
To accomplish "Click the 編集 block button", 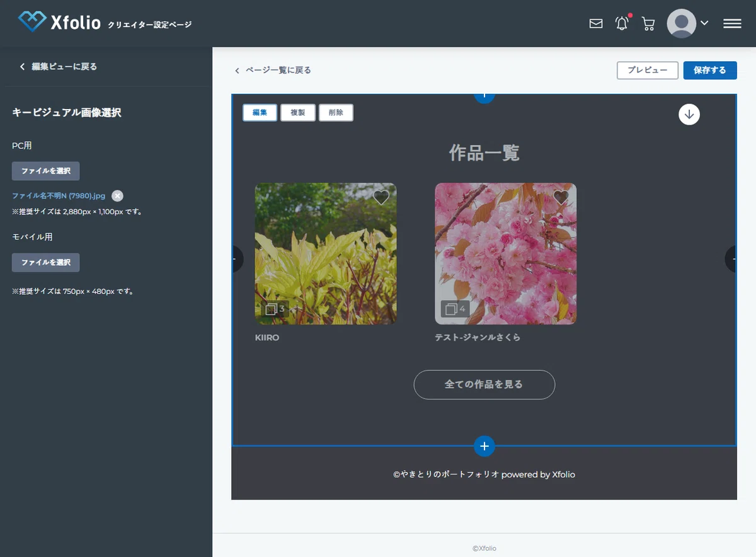I will tap(260, 113).
